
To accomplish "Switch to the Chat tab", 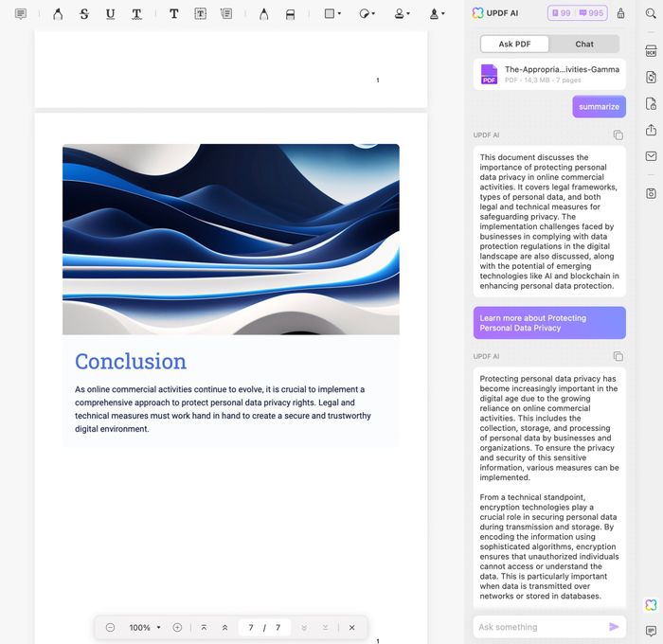I will point(584,44).
